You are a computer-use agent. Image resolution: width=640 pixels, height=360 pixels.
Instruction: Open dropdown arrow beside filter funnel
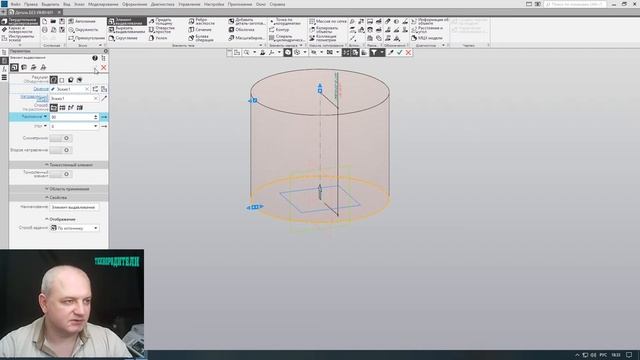pyautogui.click(x=382, y=52)
